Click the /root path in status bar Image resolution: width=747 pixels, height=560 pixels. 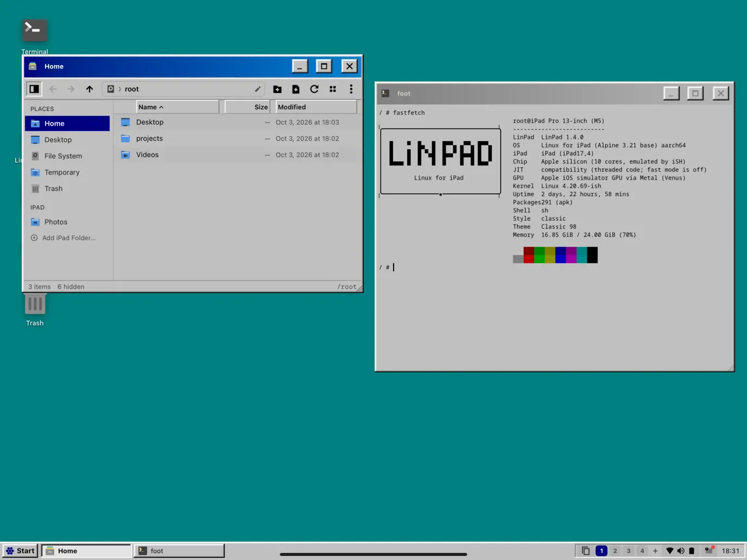pyautogui.click(x=347, y=287)
